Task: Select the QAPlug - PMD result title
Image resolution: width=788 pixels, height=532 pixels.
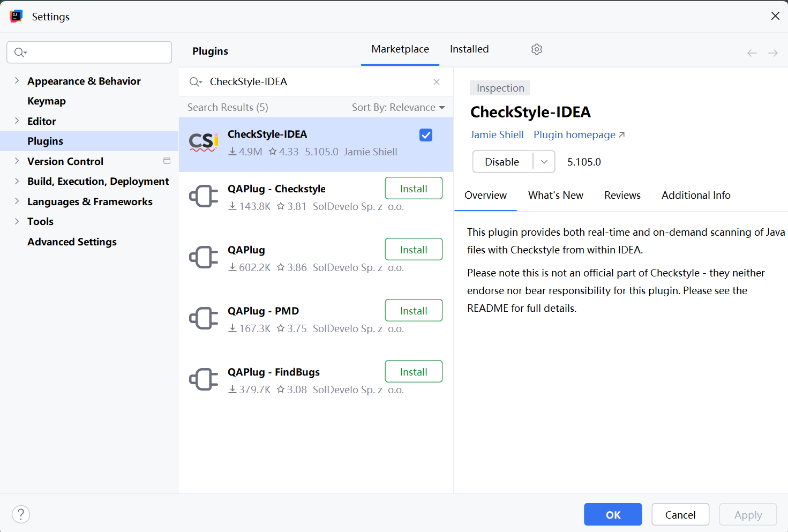Action: (263, 311)
